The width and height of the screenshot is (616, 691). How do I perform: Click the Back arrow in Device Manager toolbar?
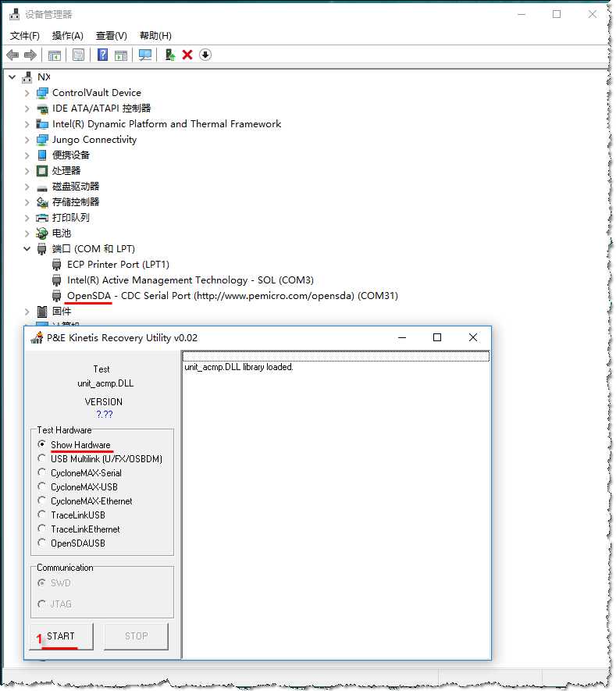coord(12,55)
